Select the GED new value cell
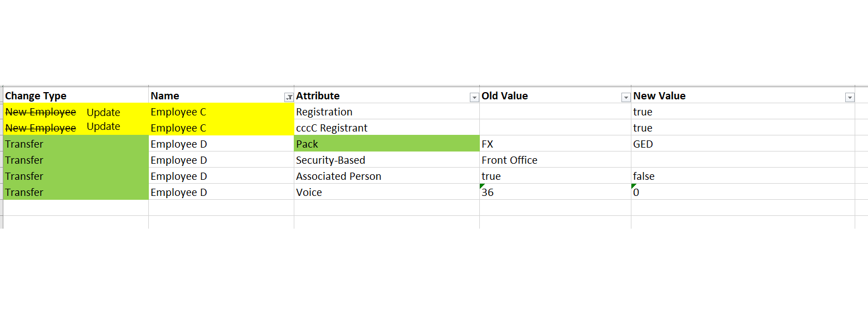Screen dimensions: 868x313 [x=742, y=144]
